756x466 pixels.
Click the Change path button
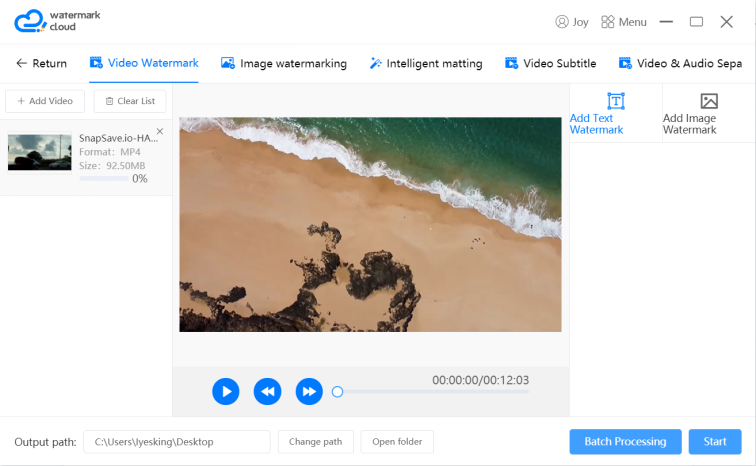tap(316, 442)
